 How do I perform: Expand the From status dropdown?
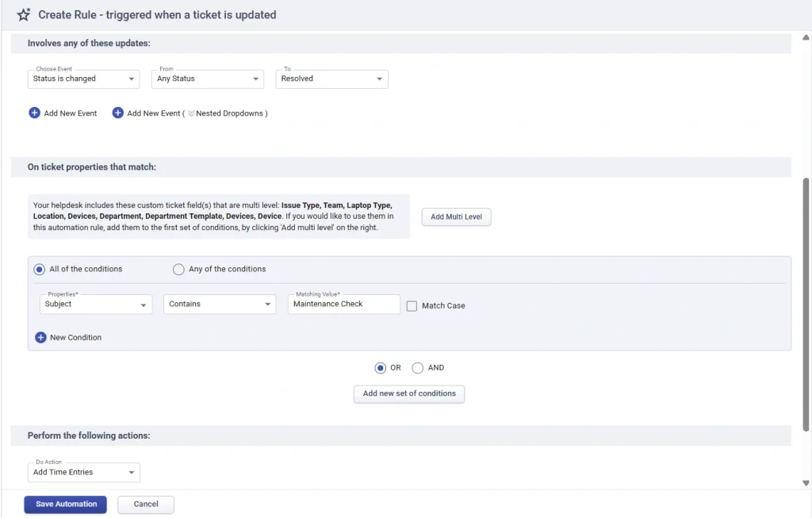(208, 79)
